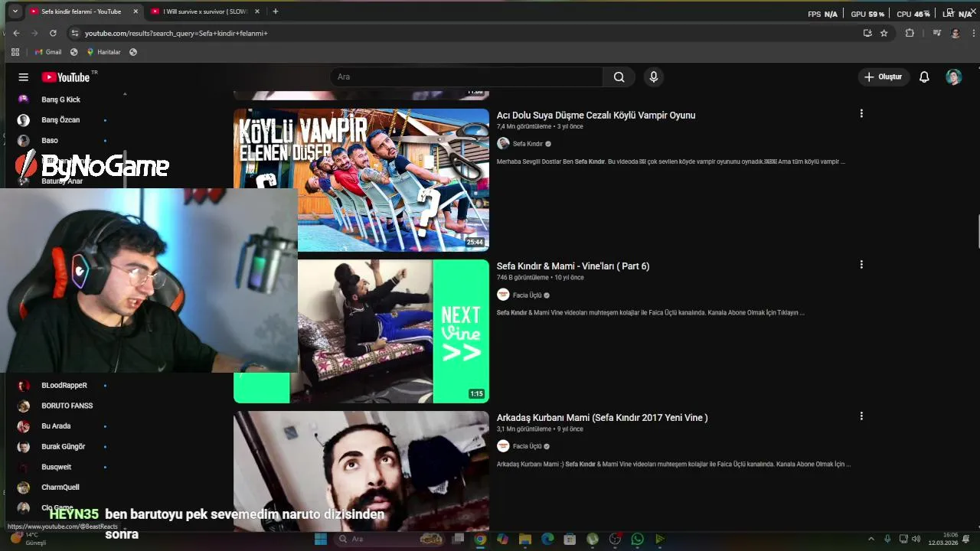Open title Sefa Kındır & Mami Vine'ları
The height and width of the screenshot is (551, 980).
pyautogui.click(x=573, y=266)
